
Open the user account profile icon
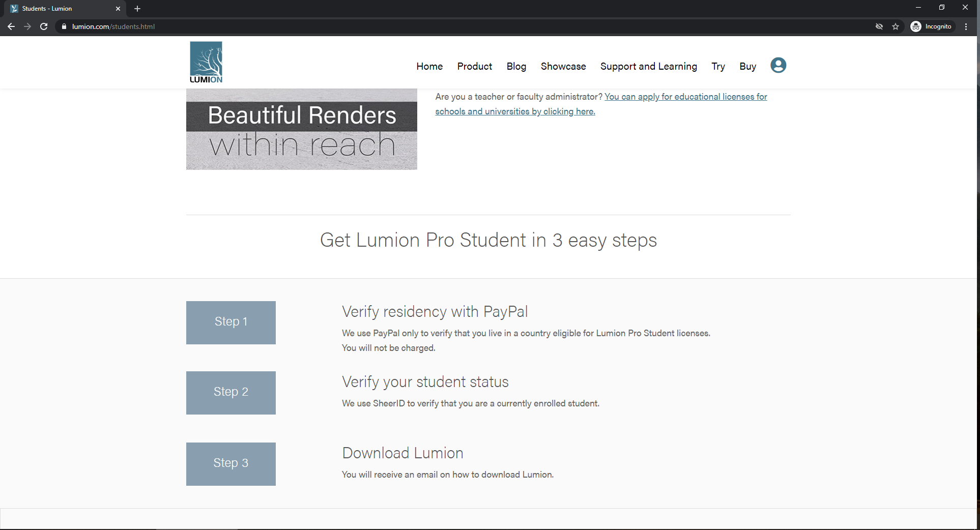coord(778,66)
